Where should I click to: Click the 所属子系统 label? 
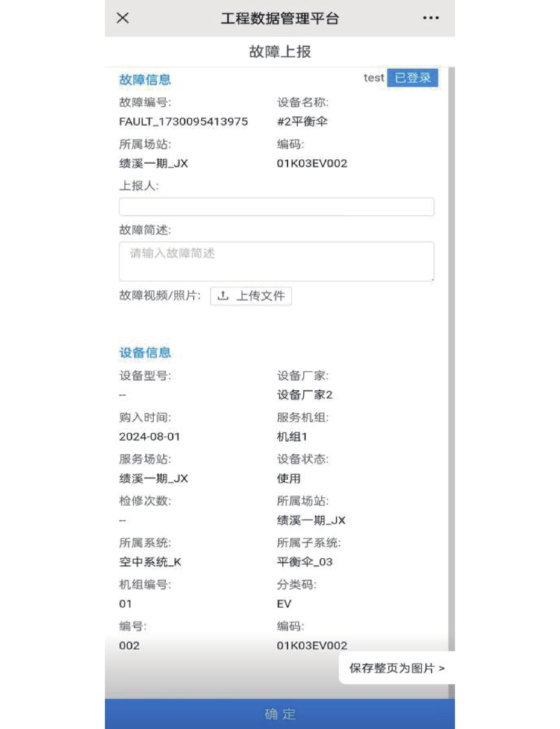309,543
